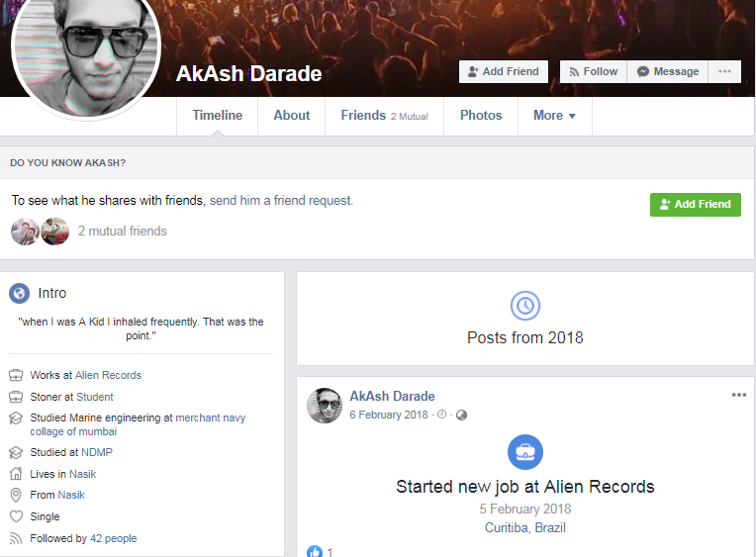Click the green Add Friend button
Screen dimensions: 756x557
(x=695, y=204)
